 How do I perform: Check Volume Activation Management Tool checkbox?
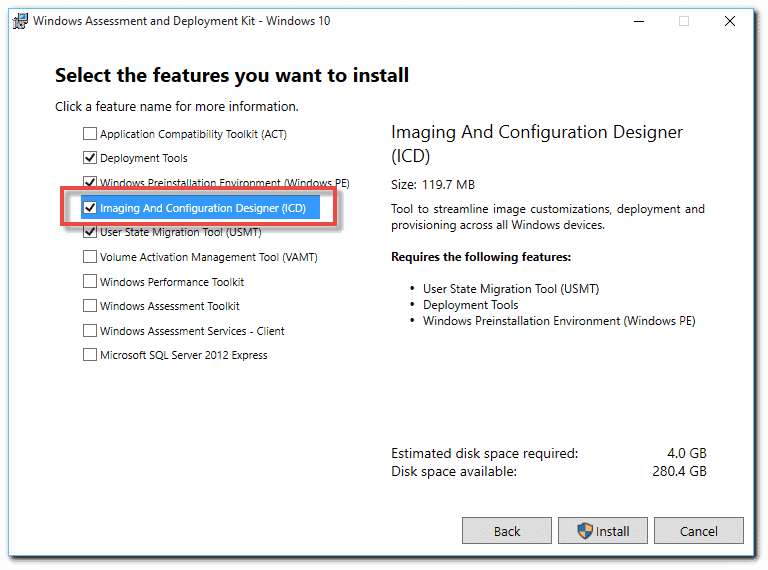[x=90, y=257]
